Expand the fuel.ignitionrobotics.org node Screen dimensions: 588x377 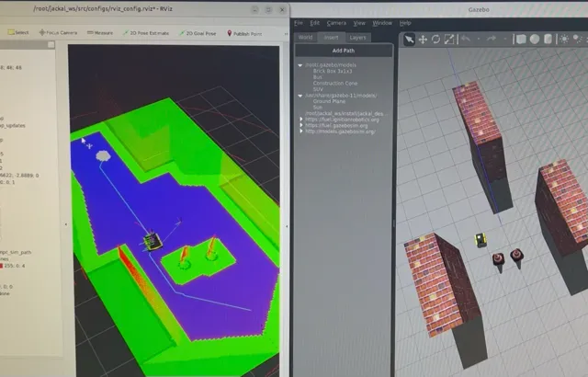tap(301, 120)
